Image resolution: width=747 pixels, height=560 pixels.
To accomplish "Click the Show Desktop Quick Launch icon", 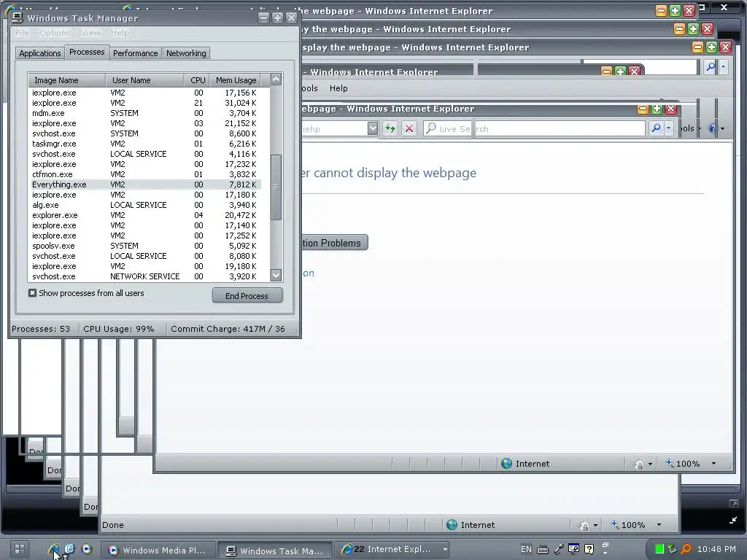I will (69, 549).
